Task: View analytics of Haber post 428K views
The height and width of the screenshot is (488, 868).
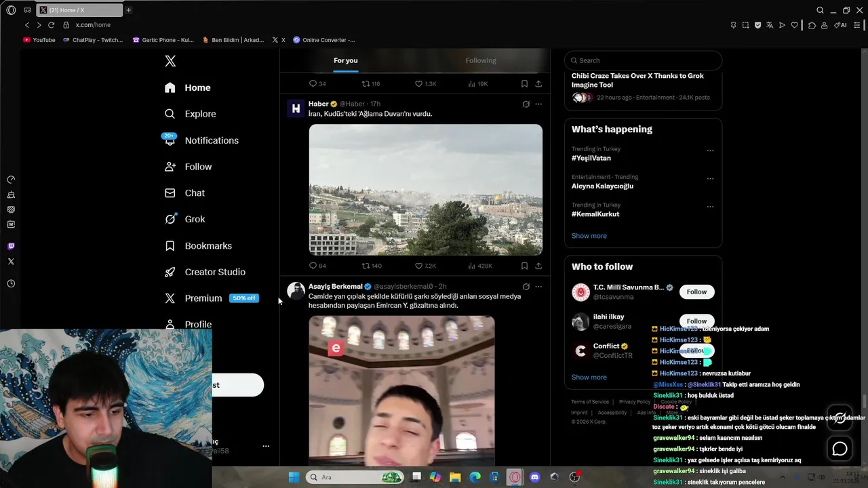Action: pyautogui.click(x=480, y=266)
